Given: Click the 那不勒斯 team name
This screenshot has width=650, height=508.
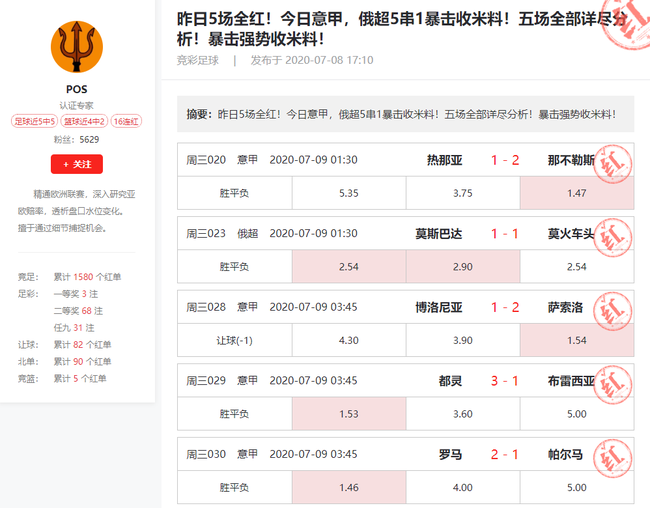Looking at the screenshot, I should tap(571, 160).
